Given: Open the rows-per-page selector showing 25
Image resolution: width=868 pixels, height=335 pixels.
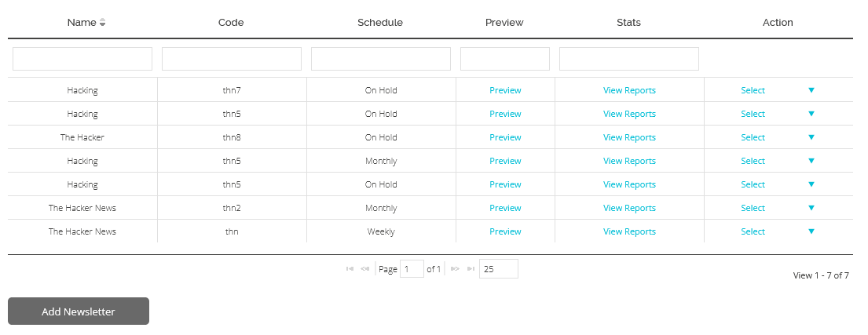Looking at the screenshot, I should coord(499,268).
